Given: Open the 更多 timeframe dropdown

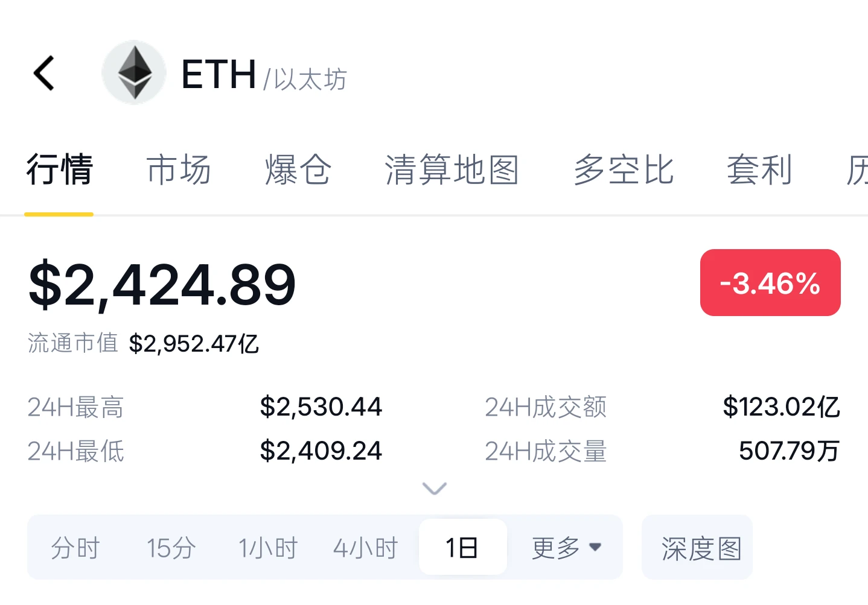Looking at the screenshot, I should point(566,548).
